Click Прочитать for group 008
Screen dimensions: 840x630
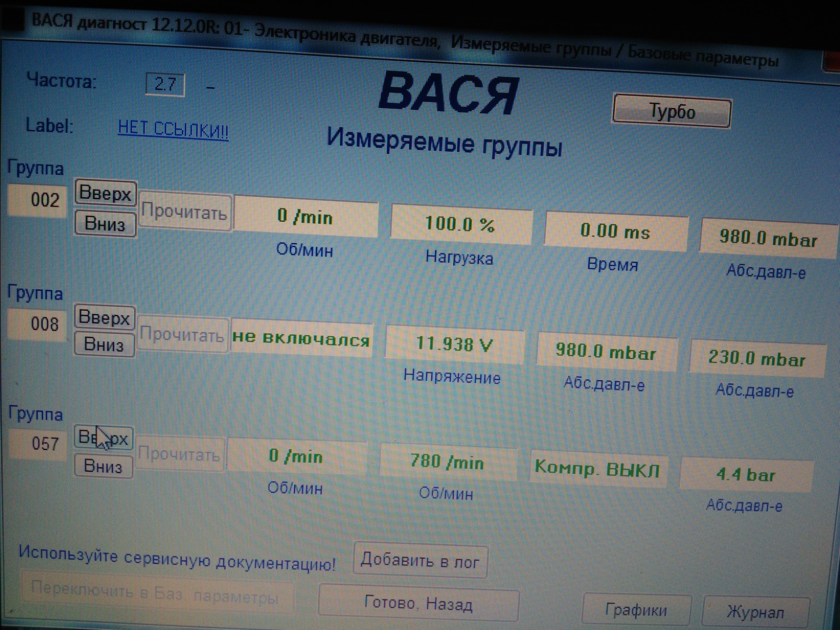[181, 335]
